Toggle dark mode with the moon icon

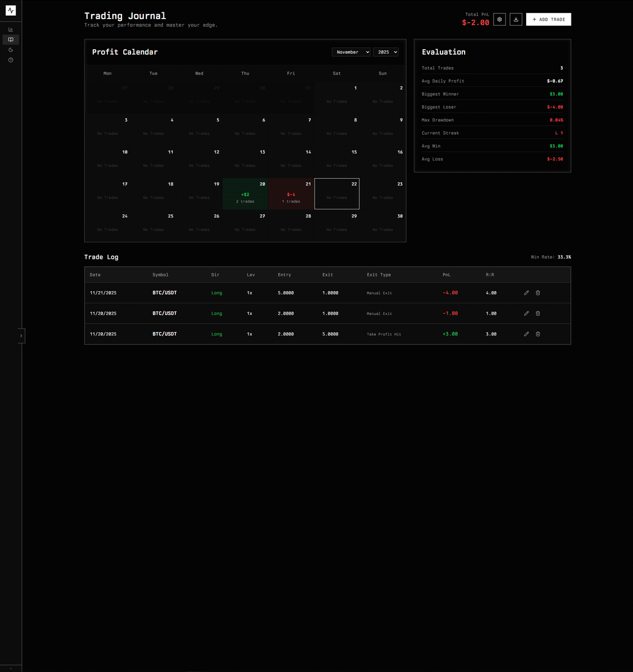point(11,50)
